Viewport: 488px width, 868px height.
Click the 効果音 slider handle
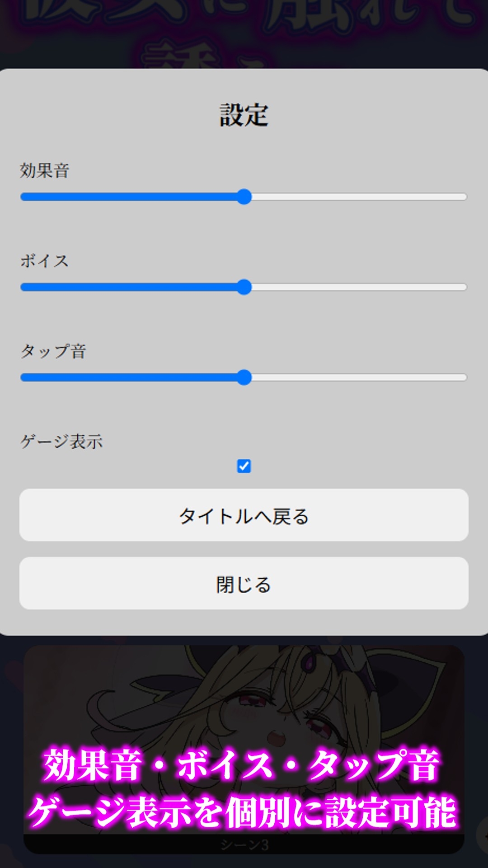click(244, 197)
